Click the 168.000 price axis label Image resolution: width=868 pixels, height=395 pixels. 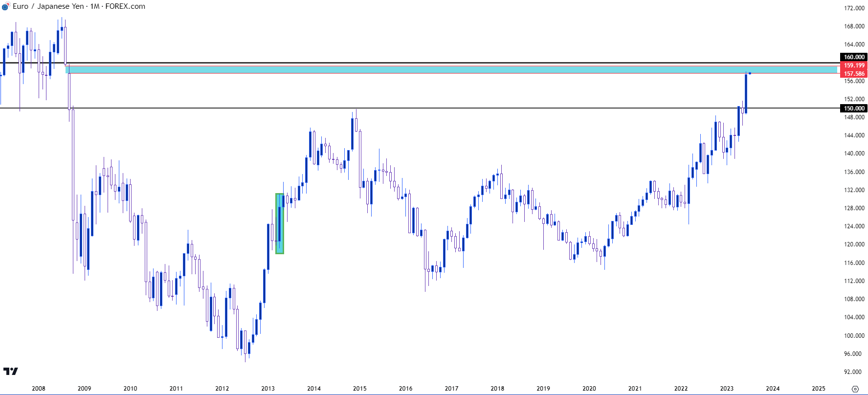point(854,26)
